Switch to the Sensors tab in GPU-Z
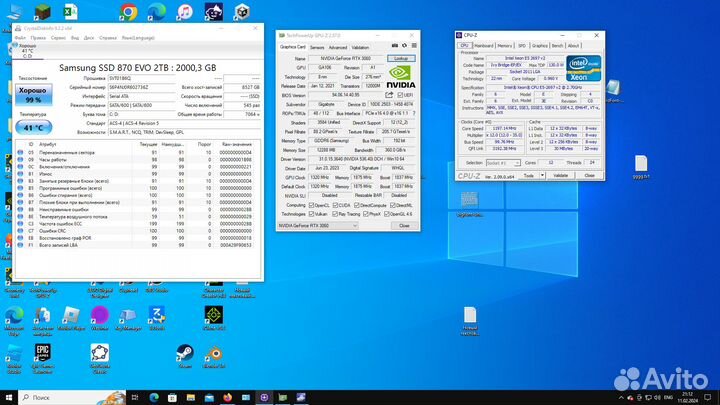Viewport: 720px width, 405px height. pyautogui.click(x=317, y=47)
